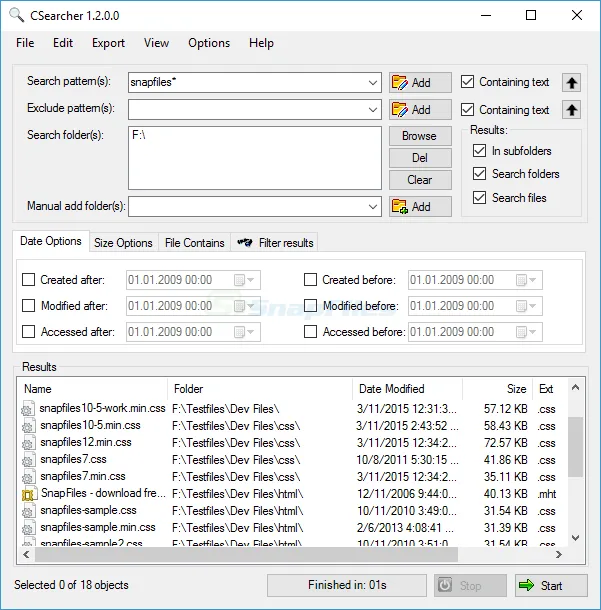Open the Export menu

coord(108,43)
